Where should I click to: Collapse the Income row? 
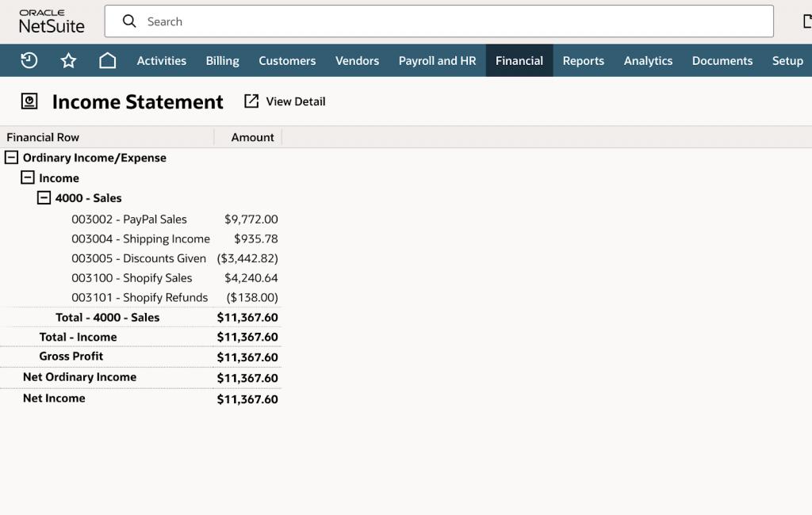(x=28, y=178)
